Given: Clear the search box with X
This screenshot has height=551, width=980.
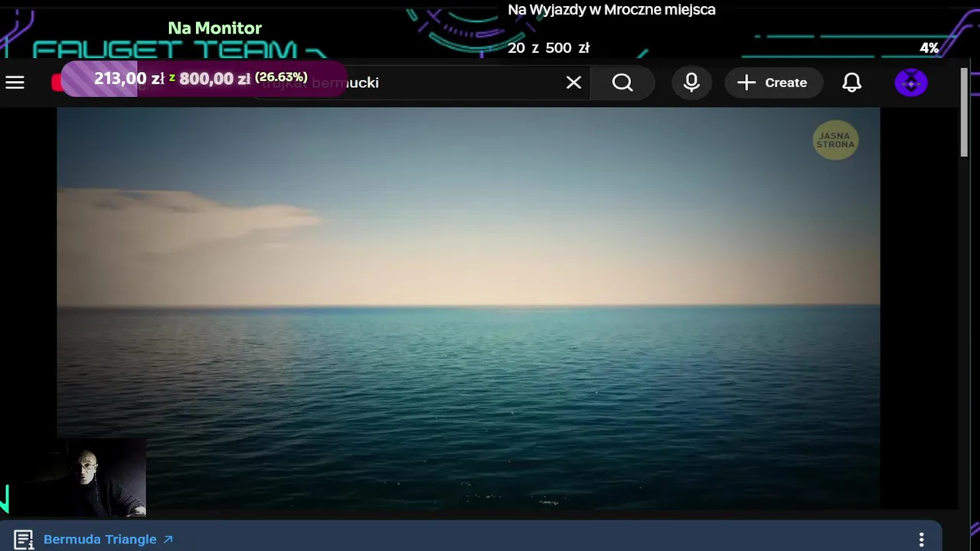Looking at the screenshot, I should coord(573,83).
